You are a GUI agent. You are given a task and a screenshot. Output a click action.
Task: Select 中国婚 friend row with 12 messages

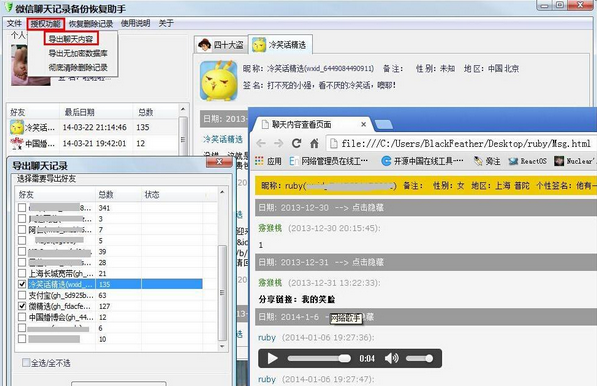pyautogui.click(x=93, y=144)
